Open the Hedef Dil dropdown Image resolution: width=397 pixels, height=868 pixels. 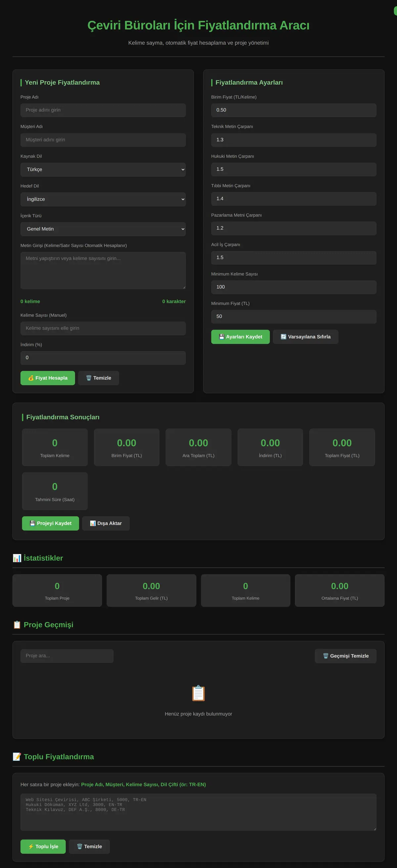pyautogui.click(x=103, y=199)
